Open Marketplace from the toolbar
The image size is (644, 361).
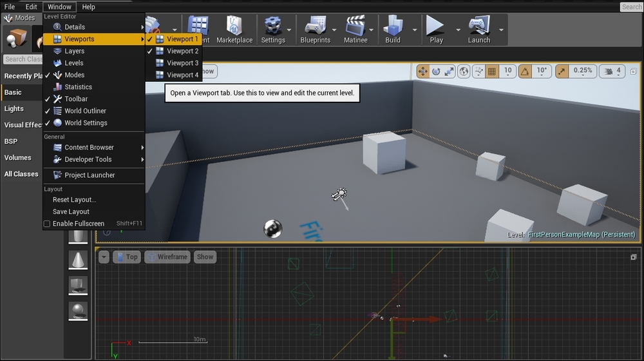pos(234,30)
